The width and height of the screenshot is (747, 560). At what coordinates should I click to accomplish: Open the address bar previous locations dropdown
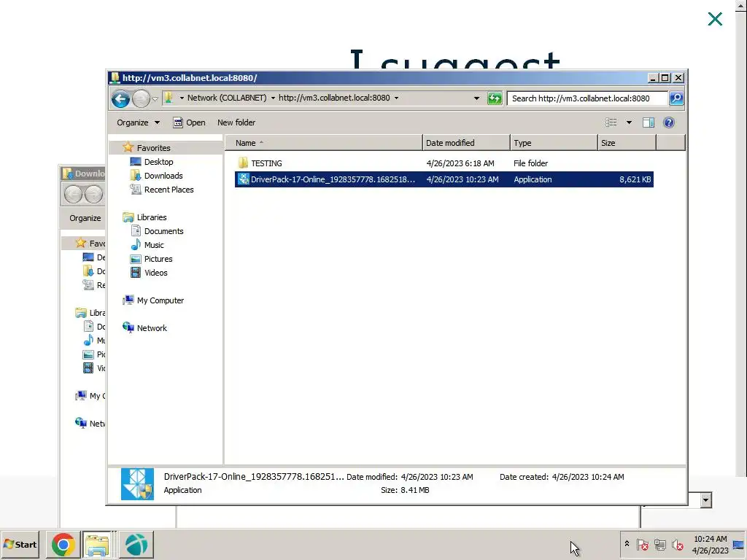click(x=476, y=98)
